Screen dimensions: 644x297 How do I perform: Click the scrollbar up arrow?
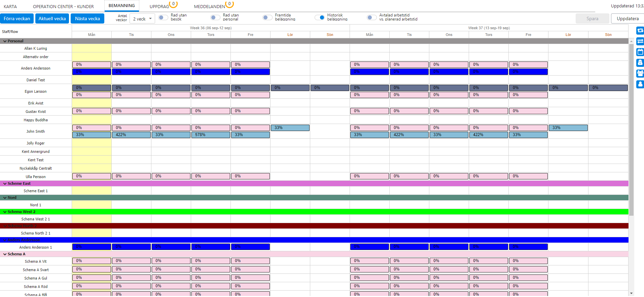coord(631,41)
